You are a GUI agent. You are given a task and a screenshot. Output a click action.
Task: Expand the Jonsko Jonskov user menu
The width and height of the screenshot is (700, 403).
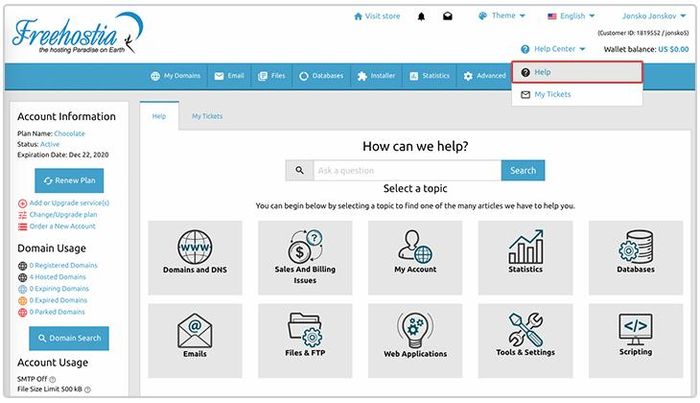point(654,16)
